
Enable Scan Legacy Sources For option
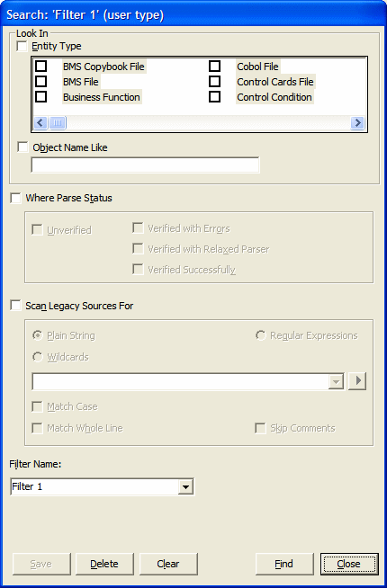click(16, 306)
